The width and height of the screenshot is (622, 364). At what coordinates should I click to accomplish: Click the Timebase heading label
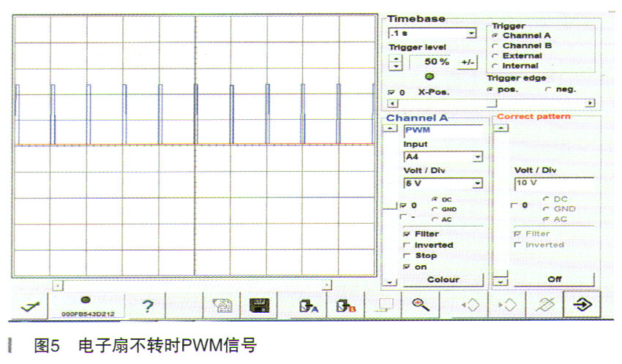click(x=416, y=19)
